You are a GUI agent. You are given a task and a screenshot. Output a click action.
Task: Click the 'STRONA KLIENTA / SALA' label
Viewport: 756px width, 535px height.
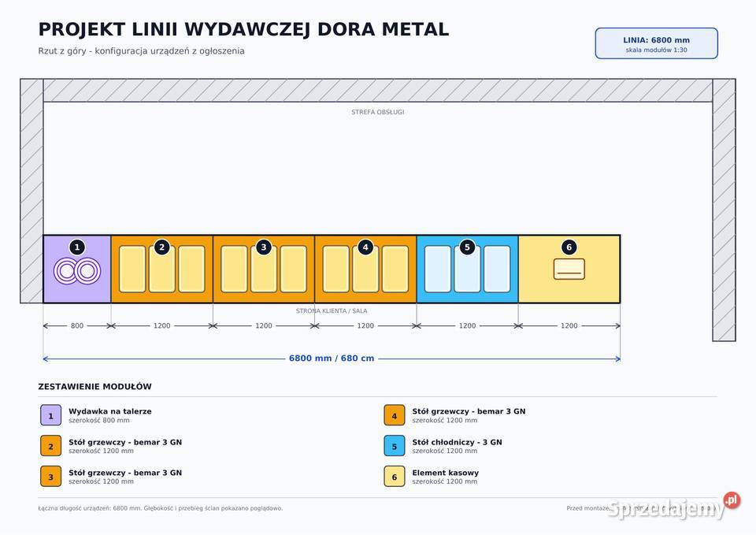point(332,311)
